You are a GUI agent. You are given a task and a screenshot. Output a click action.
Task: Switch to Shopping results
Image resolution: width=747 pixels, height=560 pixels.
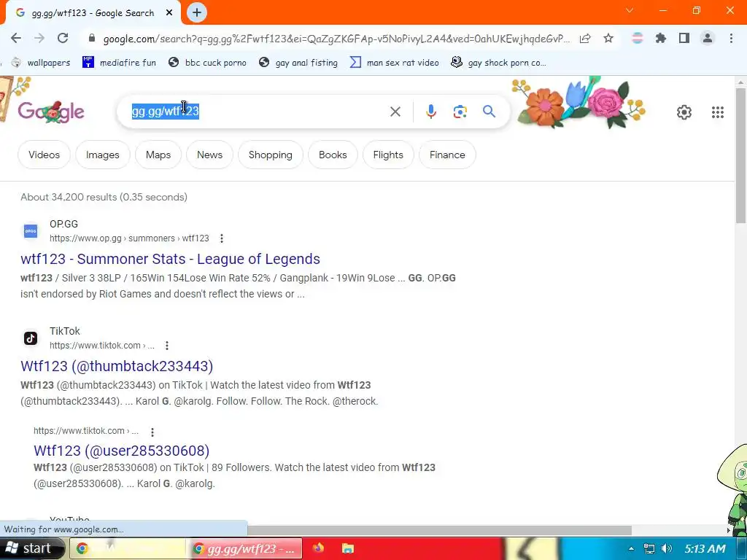point(270,155)
